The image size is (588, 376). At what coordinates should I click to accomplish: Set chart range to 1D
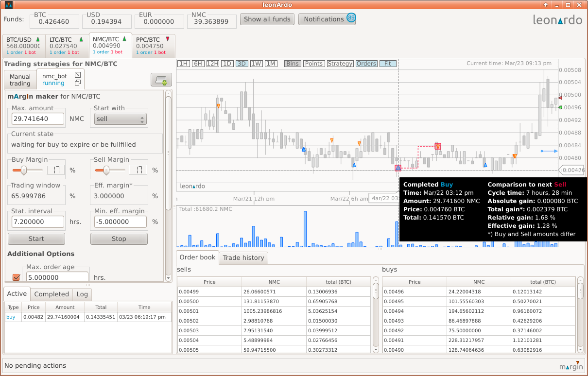[227, 64]
